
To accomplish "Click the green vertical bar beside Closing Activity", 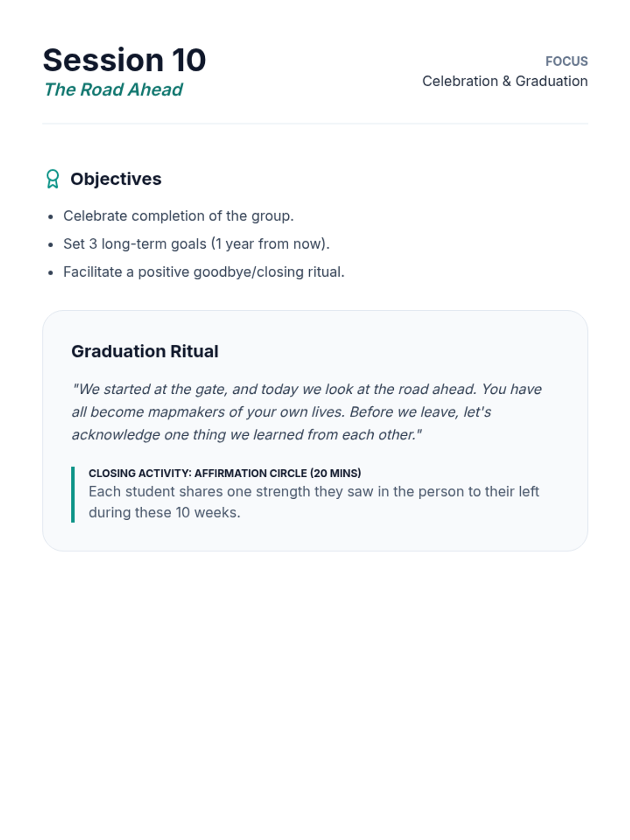I will 73,494.
